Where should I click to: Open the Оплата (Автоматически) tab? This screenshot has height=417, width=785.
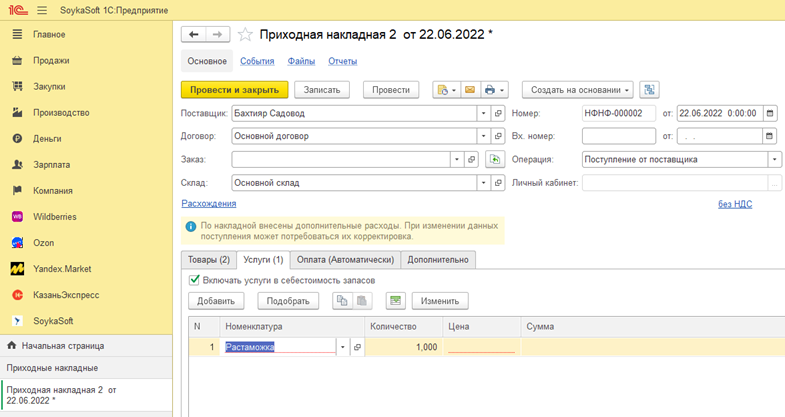click(346, 260)
